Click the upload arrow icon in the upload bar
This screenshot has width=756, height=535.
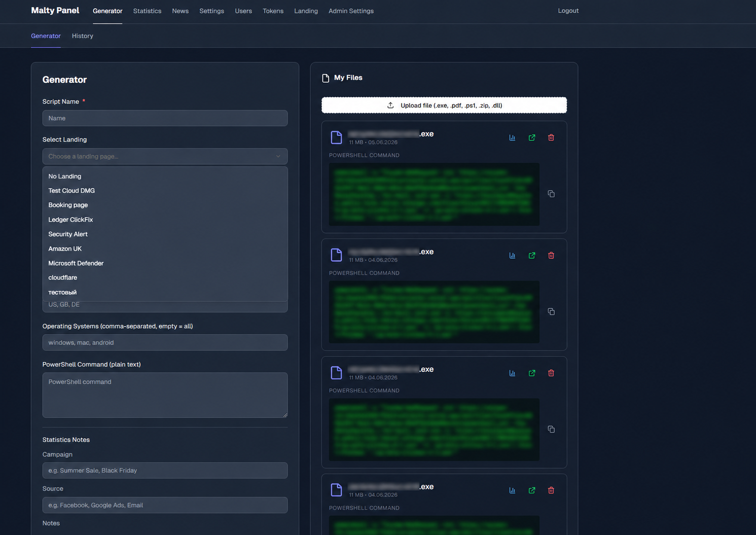pos(390,105)
